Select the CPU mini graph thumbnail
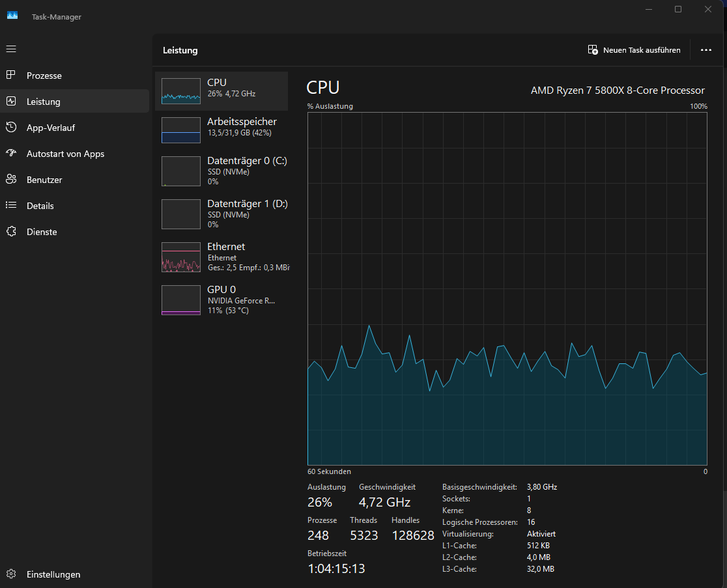Screen dimensions: 727x588 point(181,91)
